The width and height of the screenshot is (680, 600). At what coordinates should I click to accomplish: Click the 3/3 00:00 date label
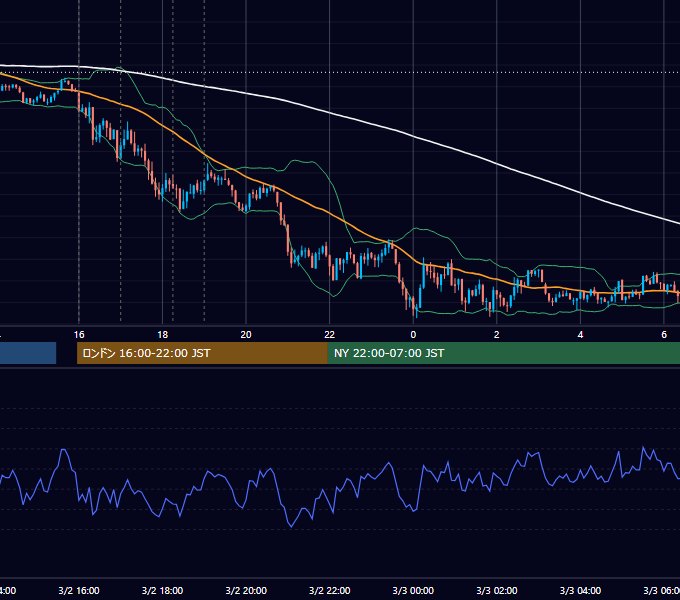413,591
